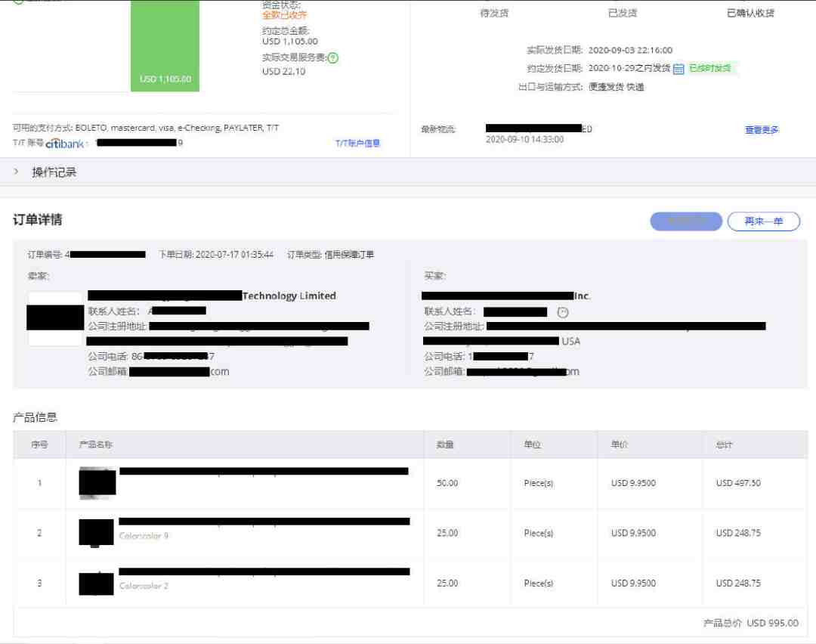
Task: Click unit price USD 9.9500 in row 1
Action: pos(633,483)
